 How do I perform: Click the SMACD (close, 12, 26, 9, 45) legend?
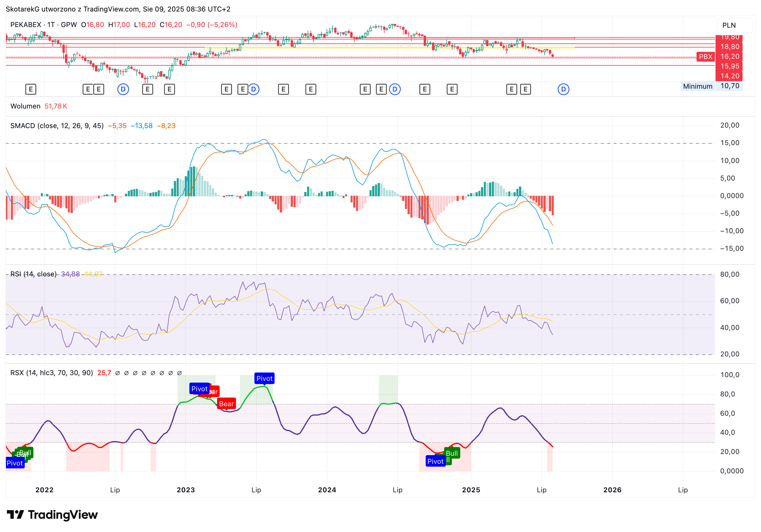pos(57,126)
